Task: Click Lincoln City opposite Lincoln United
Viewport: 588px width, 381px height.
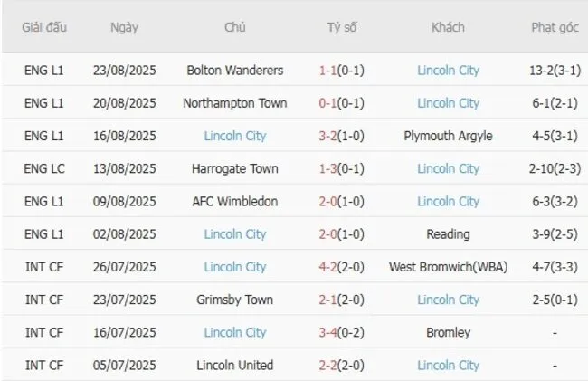Action: [448, 366]
